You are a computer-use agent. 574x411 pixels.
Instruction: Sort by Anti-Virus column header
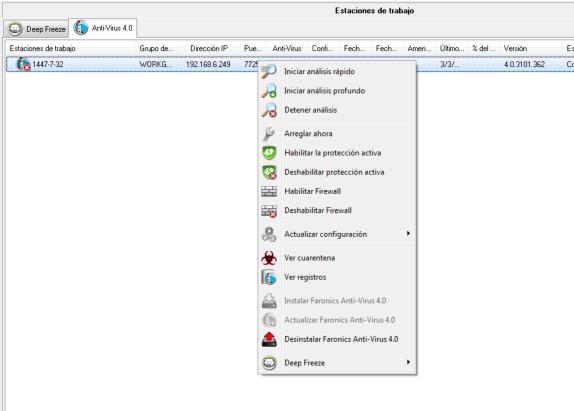click(x=287, y=48)
